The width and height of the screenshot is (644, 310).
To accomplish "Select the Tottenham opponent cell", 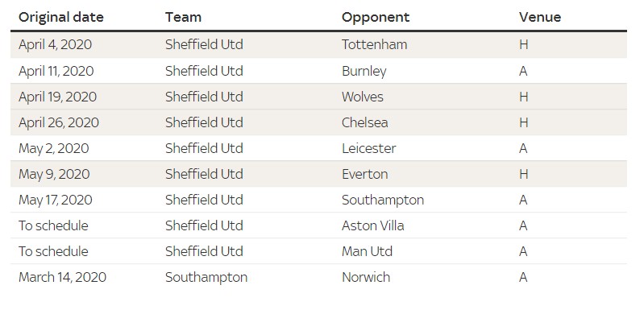I will [374, 45].
